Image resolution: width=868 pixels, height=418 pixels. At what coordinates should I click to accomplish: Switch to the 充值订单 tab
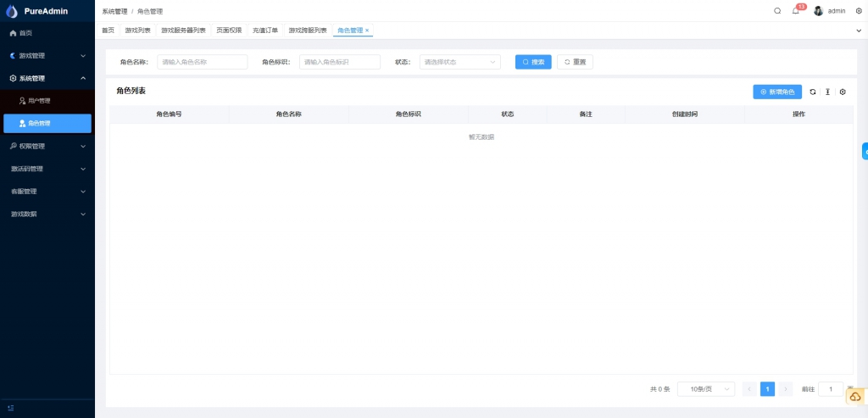click(265, 31)
